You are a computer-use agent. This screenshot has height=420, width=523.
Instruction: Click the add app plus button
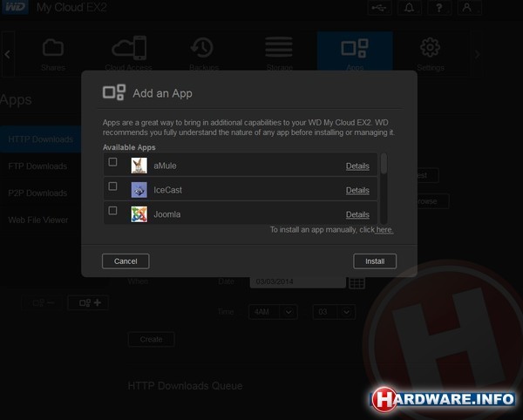pos(88,302)
